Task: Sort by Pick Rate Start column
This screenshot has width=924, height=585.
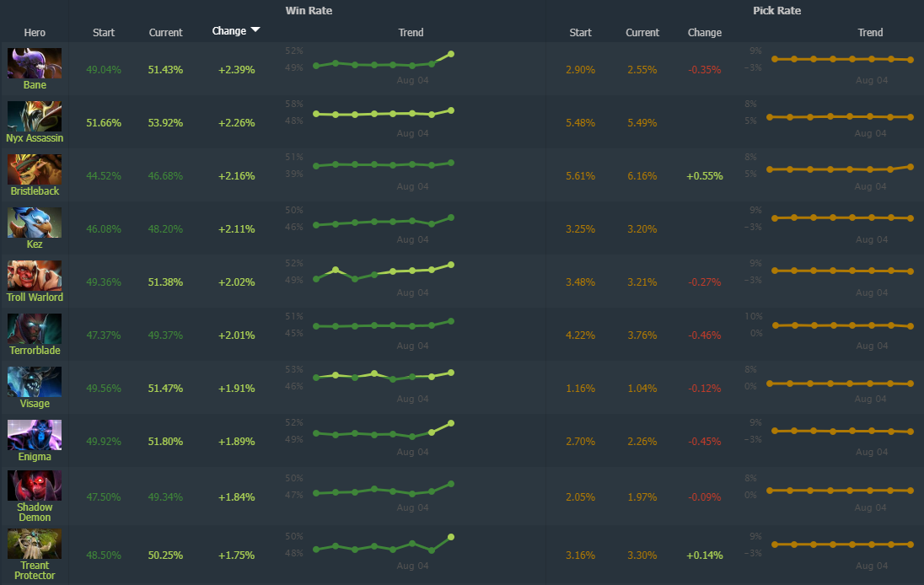Action: 580,32
